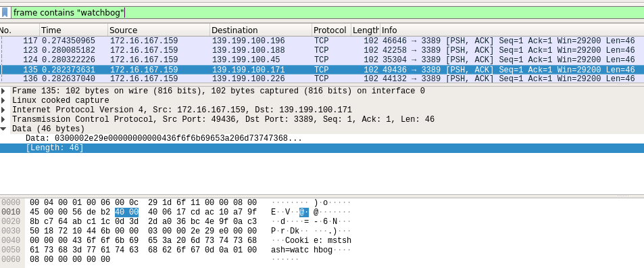Expand Transmission Control Protocol section
This screenshot has width=644, height=268.
click(x=3, y=119)
